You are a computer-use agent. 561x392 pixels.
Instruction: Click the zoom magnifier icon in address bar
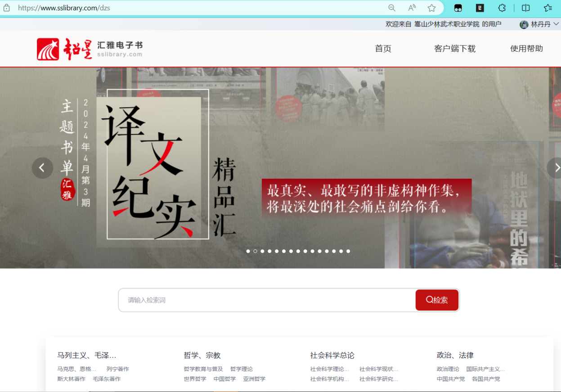coord(392,8)
